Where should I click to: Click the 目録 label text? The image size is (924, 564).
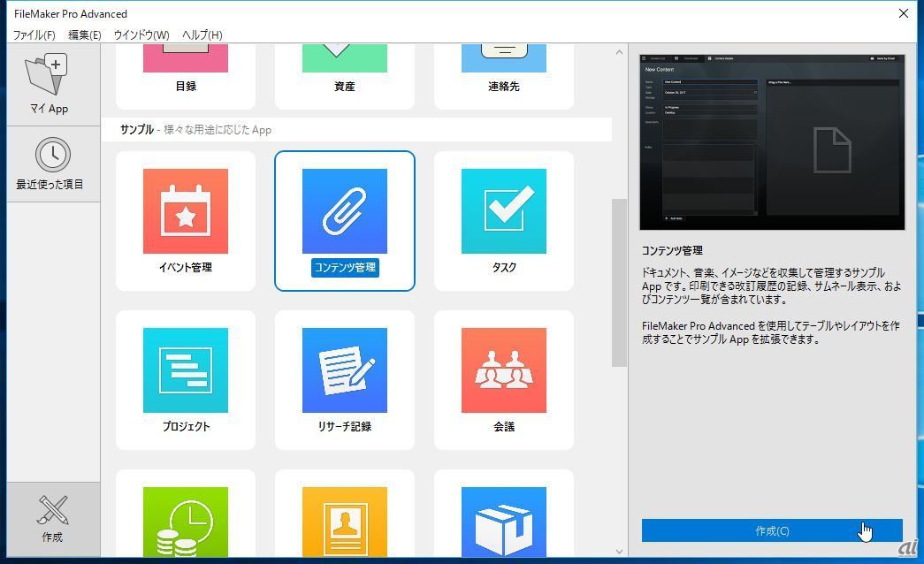click(186, 86)
